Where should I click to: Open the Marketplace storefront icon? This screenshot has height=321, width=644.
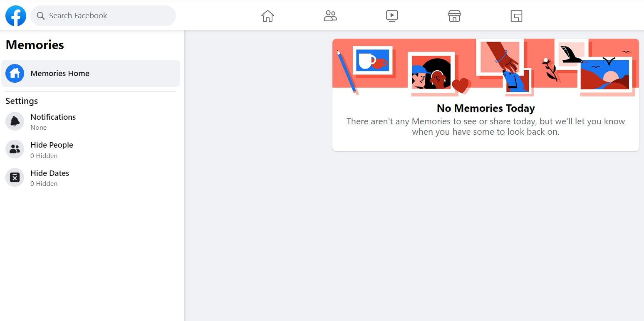(x=454, y=16)
